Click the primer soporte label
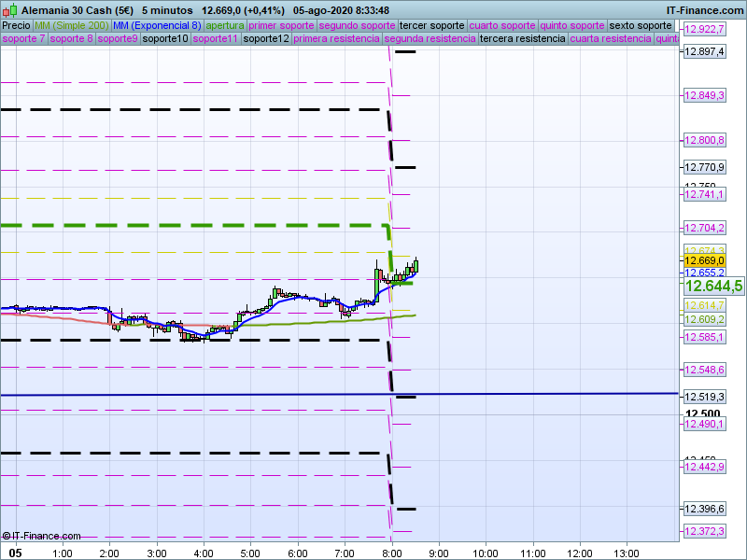This screenshot has width=747, height=560. pyautogui.click(x=281, y=25)
